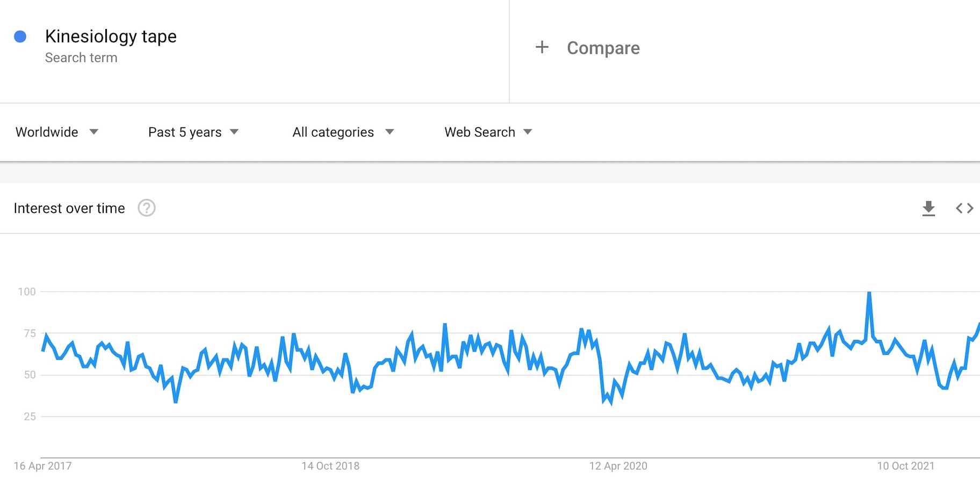
Task: Click the Interest over time heading
Action: pos(69,208)
